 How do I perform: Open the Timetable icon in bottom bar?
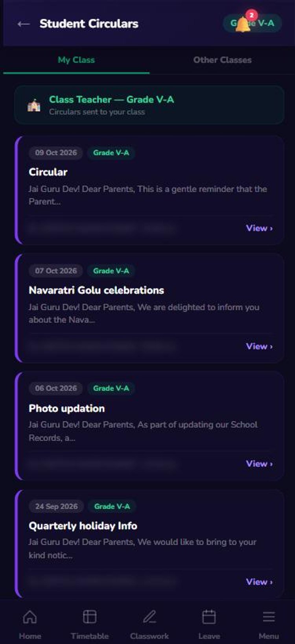point(90,617)
